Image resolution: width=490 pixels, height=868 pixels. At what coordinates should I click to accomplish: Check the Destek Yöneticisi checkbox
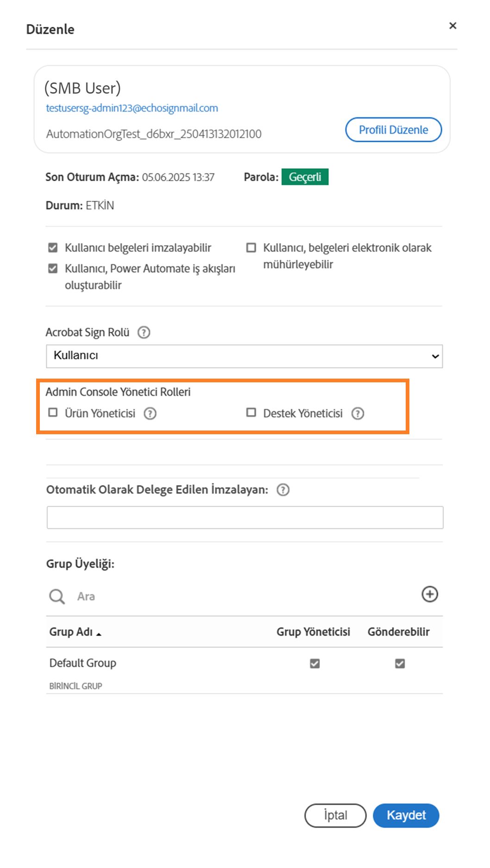(251, 412)
